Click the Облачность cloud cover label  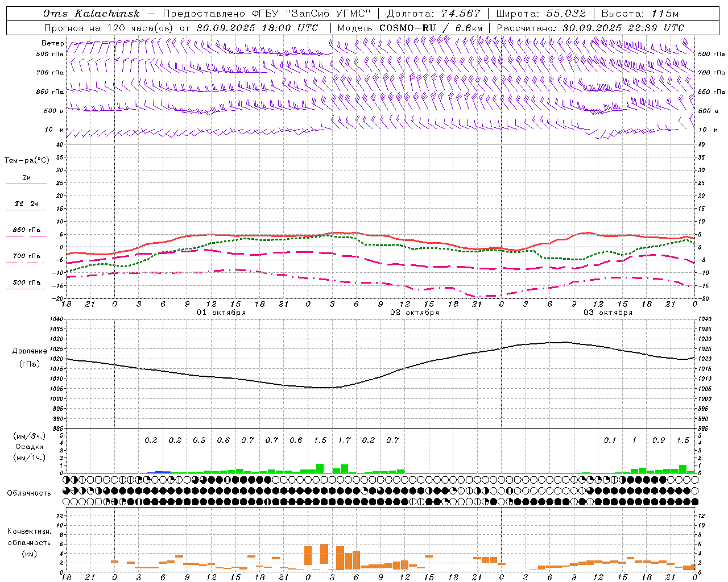click(x=29, y=493)
